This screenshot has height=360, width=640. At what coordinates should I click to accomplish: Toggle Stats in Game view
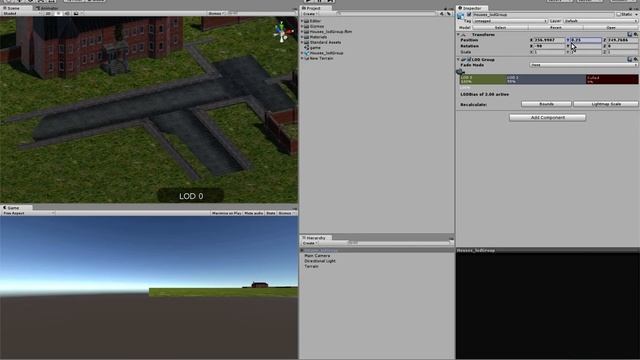(271, 213)
